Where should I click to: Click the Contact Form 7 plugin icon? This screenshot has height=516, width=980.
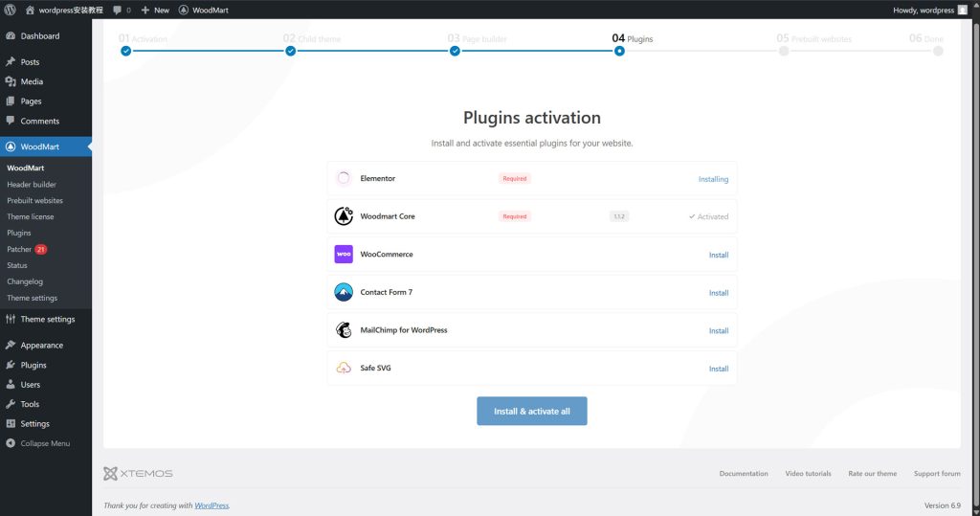[x=344, y=292]
